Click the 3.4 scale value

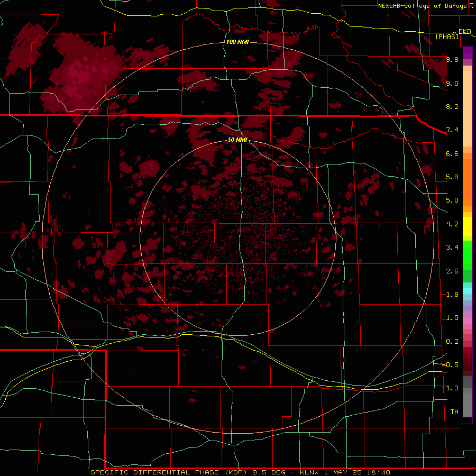[x=452, y=248]
